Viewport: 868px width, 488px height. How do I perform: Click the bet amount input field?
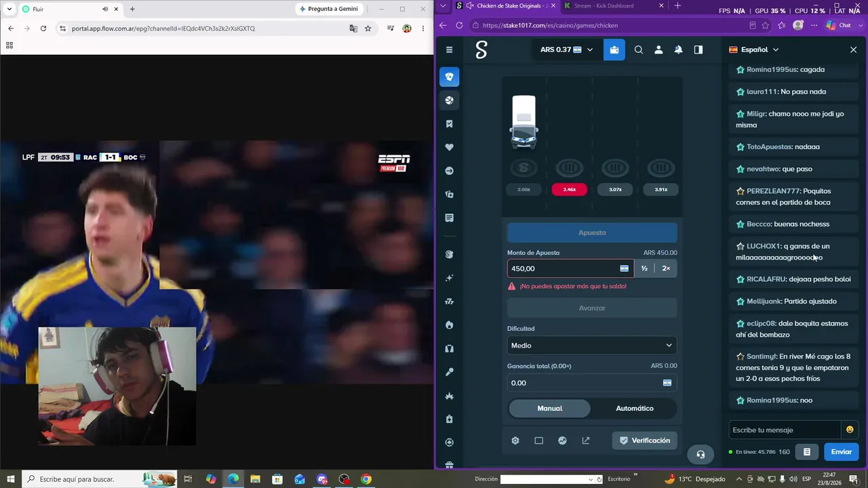tap(570, 268)
